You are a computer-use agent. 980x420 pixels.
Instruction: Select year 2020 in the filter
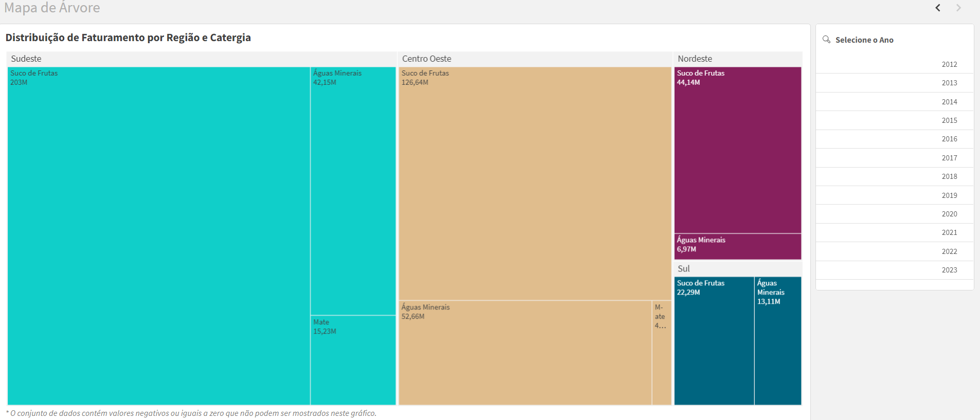point(895,214)
